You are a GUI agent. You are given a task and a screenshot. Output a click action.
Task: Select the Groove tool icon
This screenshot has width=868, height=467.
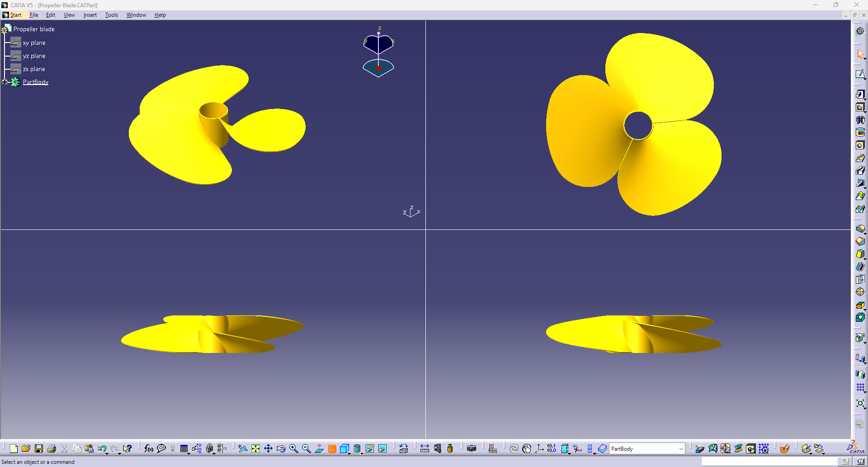(x=860, y=133)
